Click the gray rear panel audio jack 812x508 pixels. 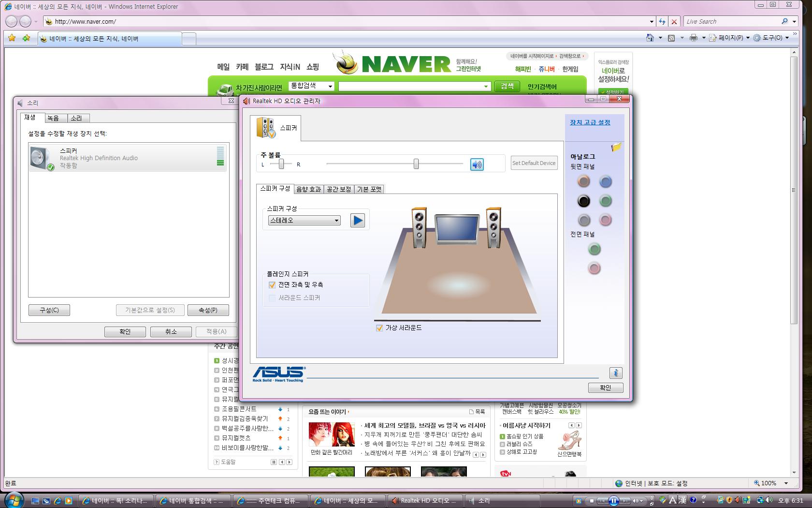pyautogui.click(x=583, y=220)
